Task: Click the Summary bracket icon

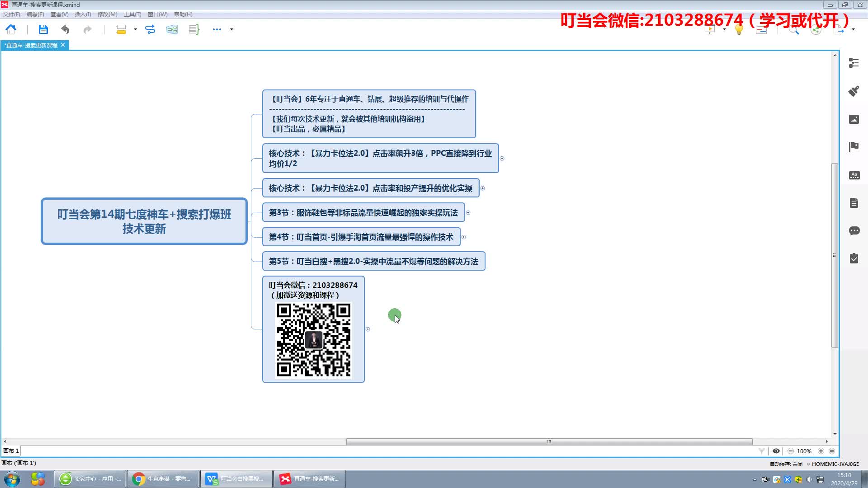Action: [194, 29]
